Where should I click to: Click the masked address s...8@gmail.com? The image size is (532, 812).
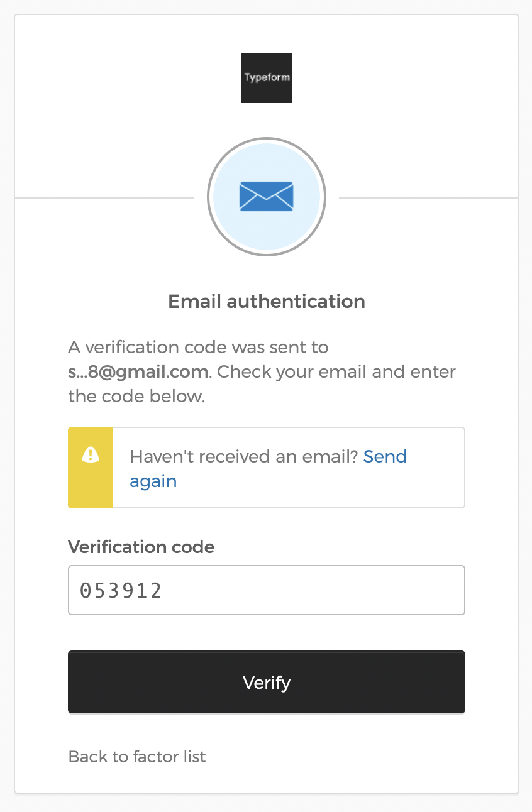tap(138, 372)
